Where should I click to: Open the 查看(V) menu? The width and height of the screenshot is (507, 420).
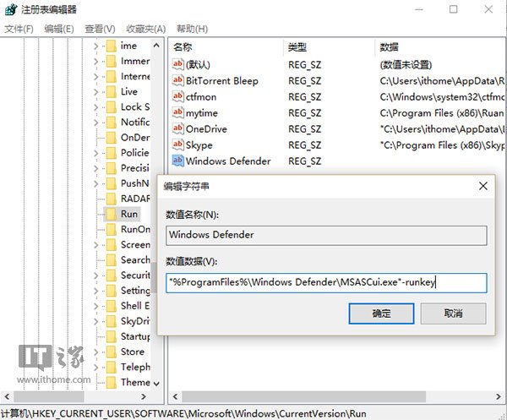[x=100, y=29]
